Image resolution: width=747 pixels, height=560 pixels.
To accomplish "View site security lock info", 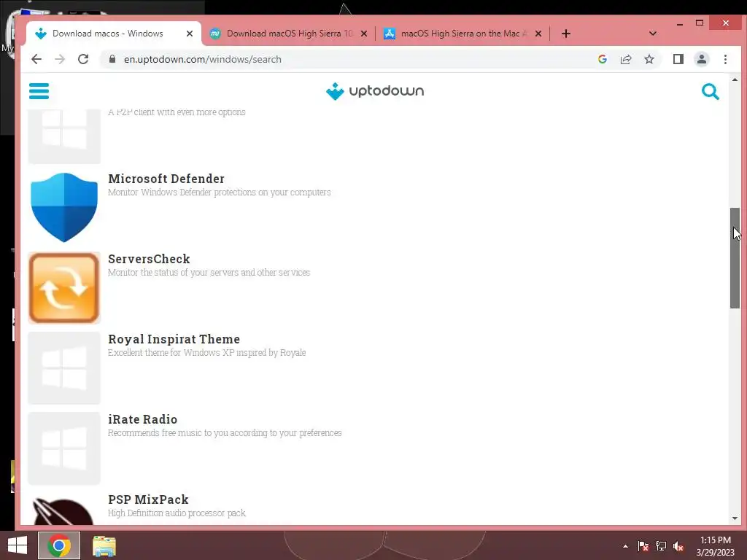I will click(112, 59).
